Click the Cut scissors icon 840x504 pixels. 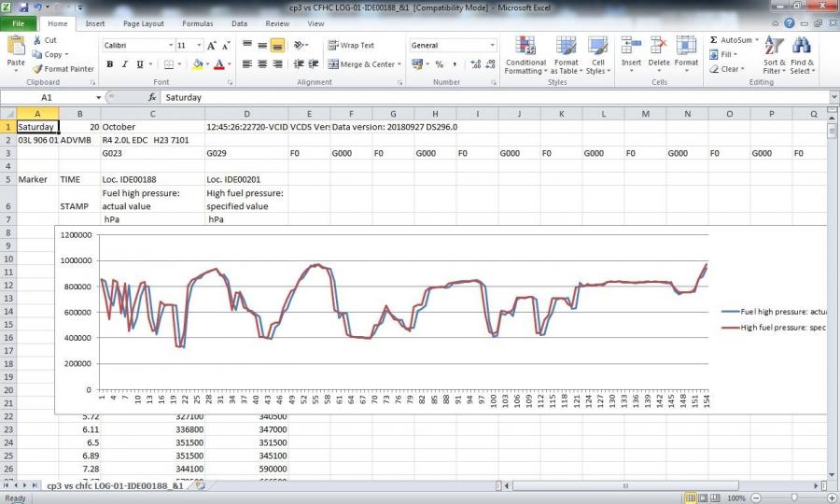click(x=37, y=40)
